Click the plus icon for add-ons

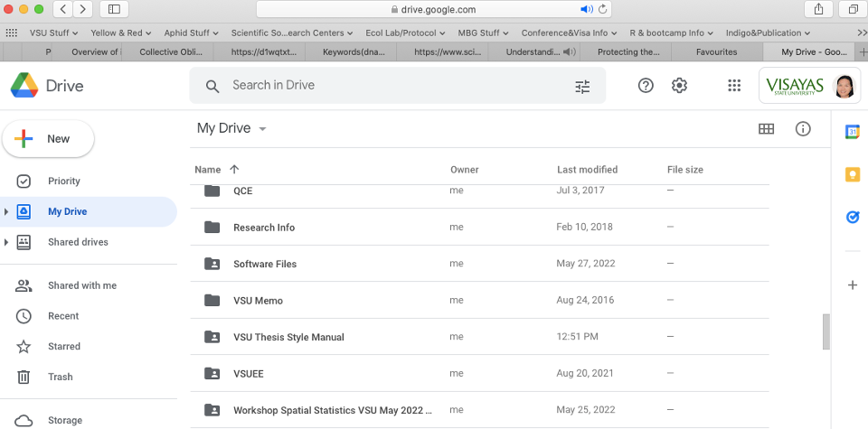[x=852, y=285]
